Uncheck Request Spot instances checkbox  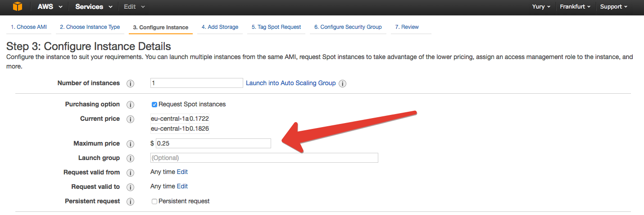(x=154, y=105)
